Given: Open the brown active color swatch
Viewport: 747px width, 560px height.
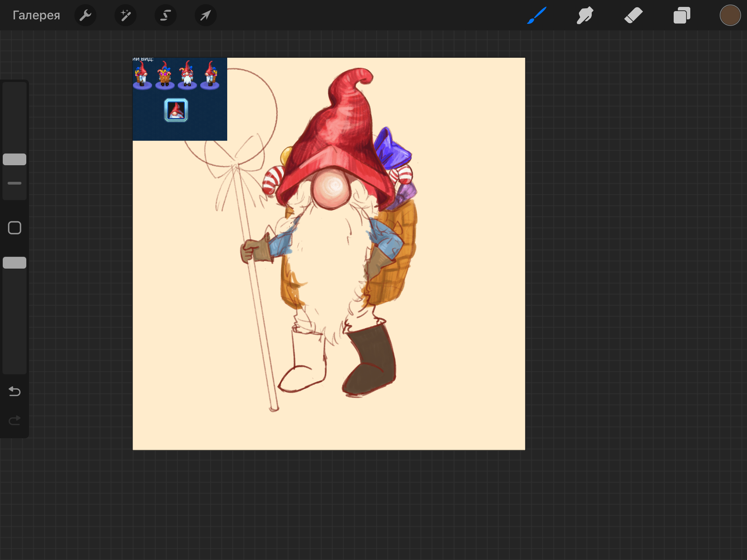Looking at the screenshot, I should (x=730, y=15).
